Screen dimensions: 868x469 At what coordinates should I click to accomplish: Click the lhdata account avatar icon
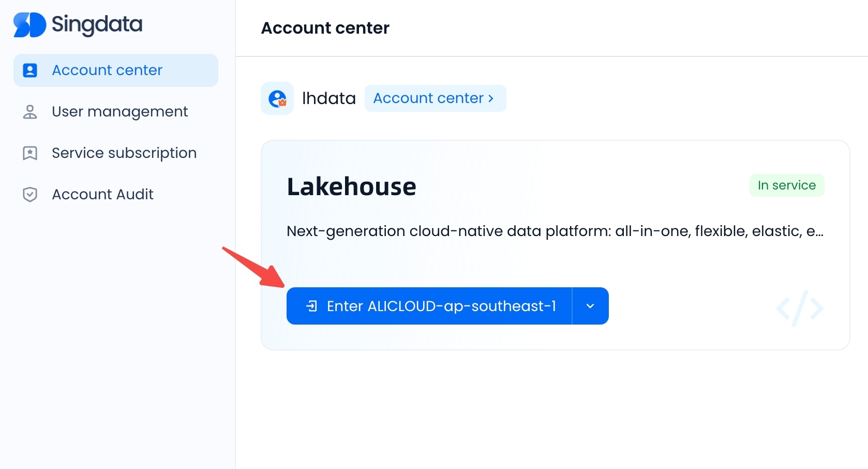[x=277, y=98]
